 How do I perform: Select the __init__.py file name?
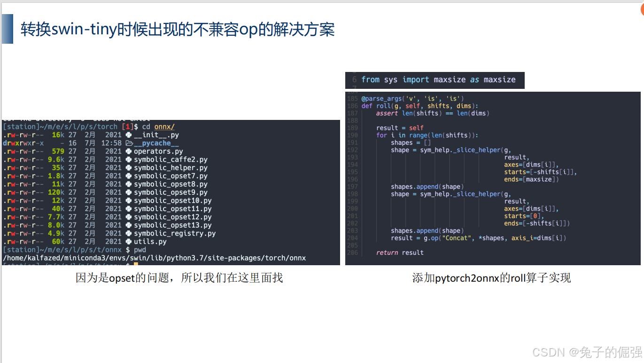pos(156,135)
